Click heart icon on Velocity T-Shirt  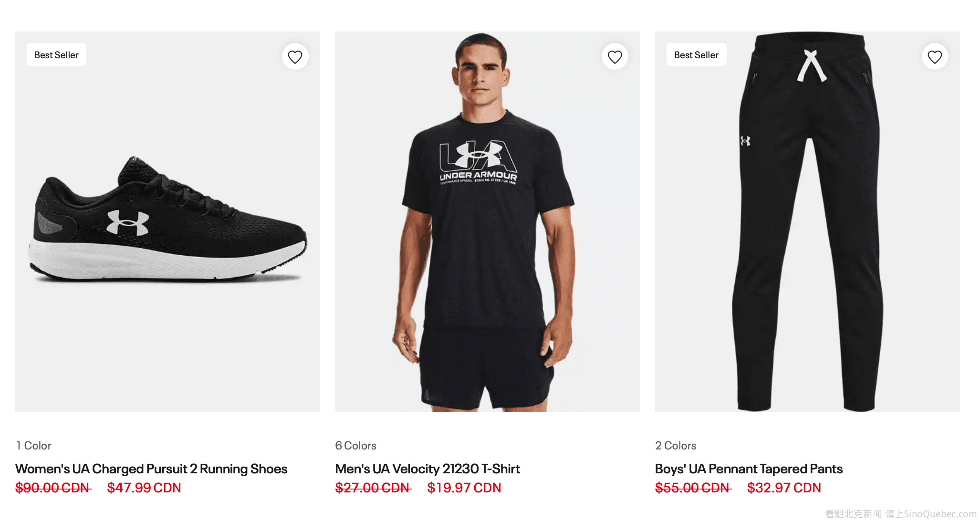615,57
